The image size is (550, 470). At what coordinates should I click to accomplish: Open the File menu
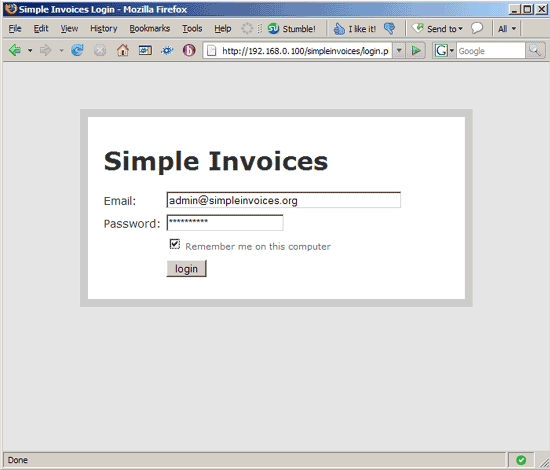(x=15, y=28)
